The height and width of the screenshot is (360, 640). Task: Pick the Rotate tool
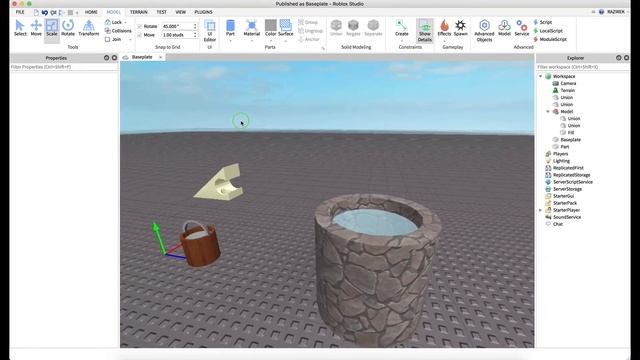(x=68, y=28)
